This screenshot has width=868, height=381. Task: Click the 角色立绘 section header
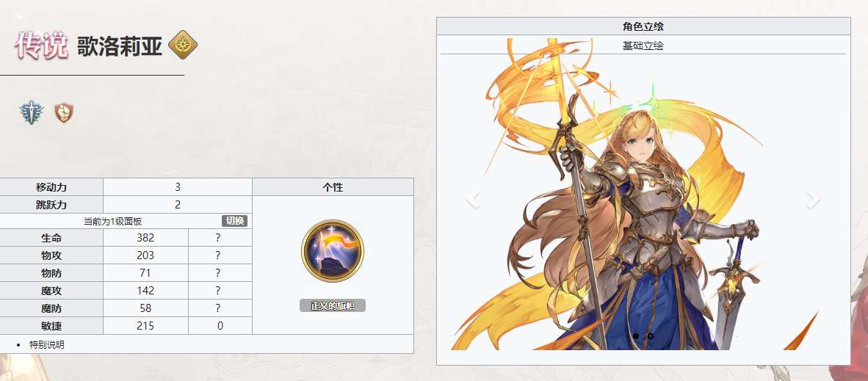tap(643, 26)
